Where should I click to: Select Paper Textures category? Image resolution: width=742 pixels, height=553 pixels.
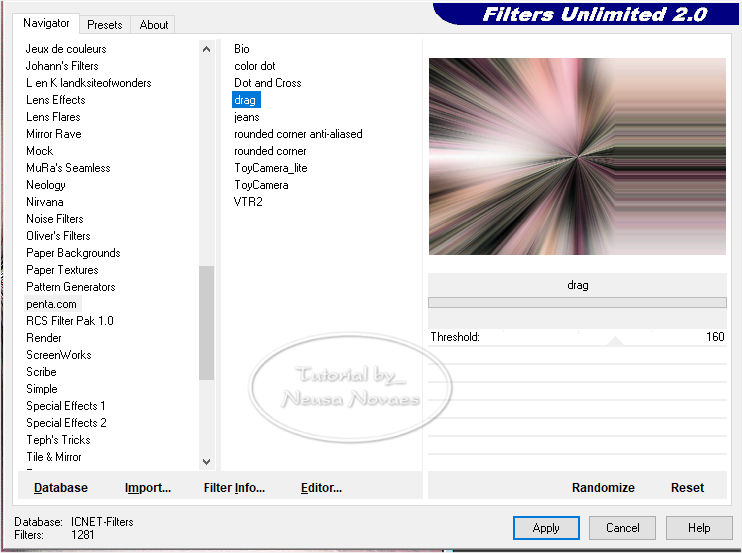pos(62,270)
